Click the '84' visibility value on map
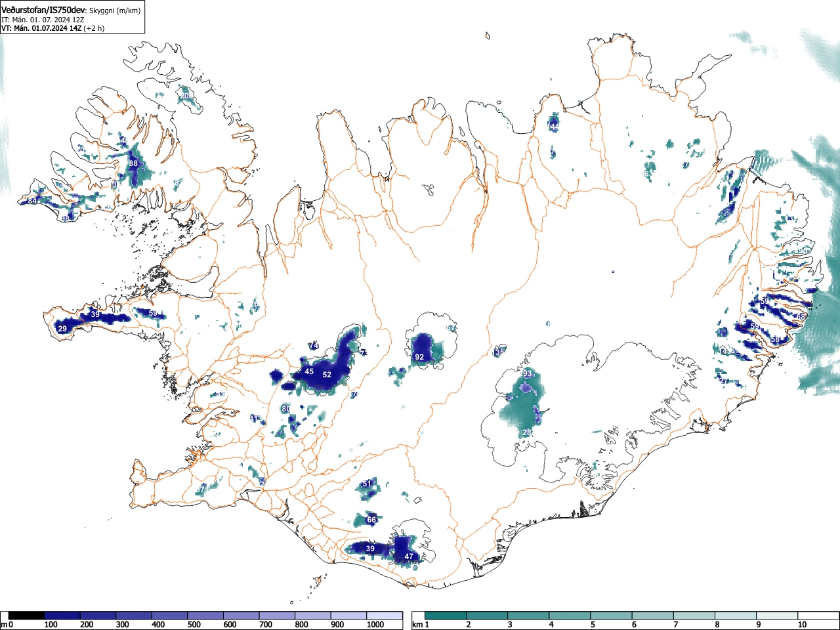The height and width of the screenshot is (630, 840). click(x=31, y=201)
